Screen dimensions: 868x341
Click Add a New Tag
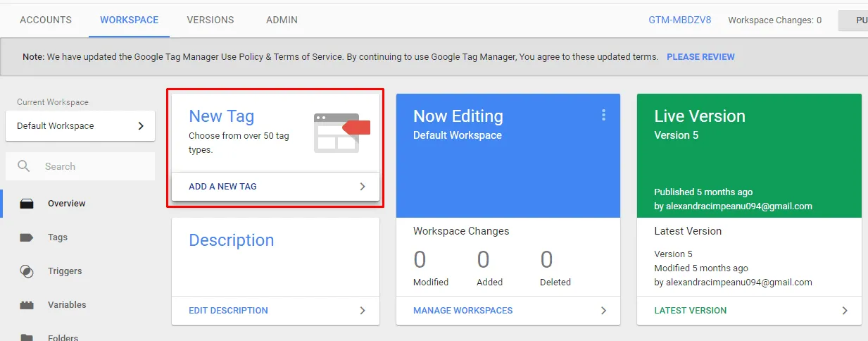tap(222, 187)
